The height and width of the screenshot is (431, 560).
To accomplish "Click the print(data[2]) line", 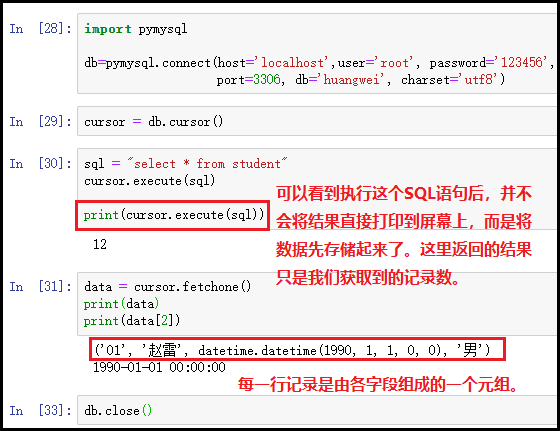I will [x=132, y=321].
